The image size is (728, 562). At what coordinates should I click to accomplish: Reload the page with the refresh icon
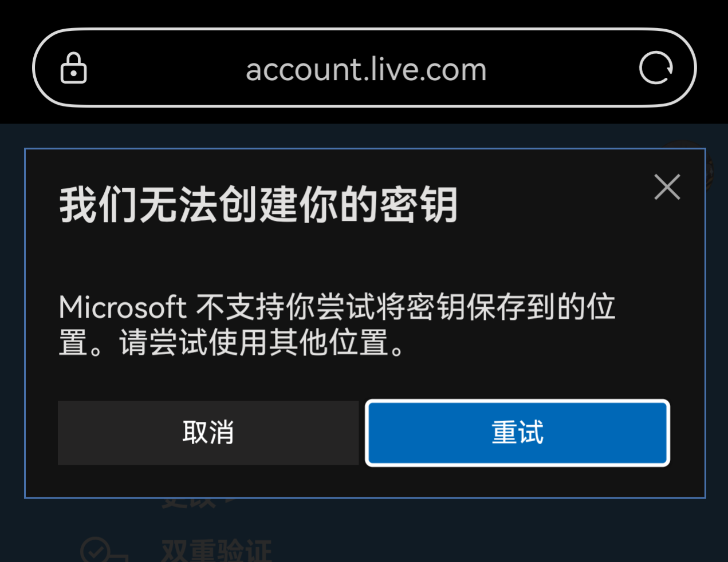point(656,68)
